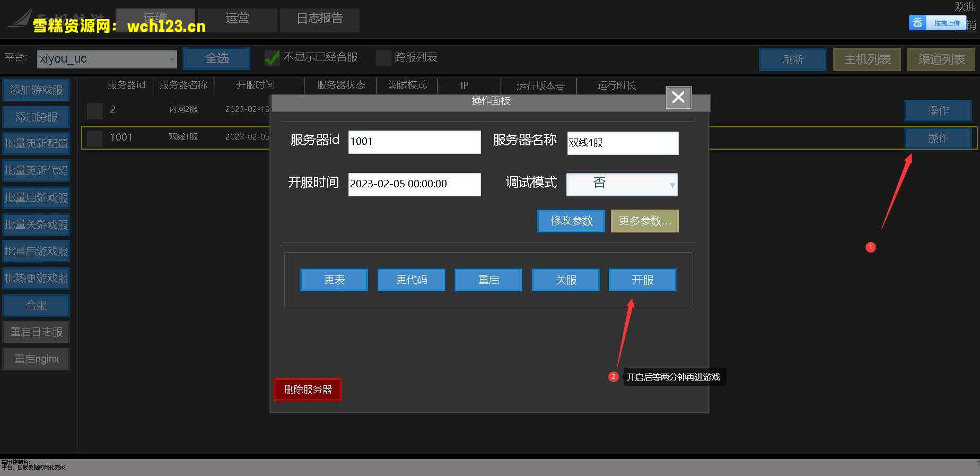This screenshot has width=980, height=476.
Task: Click the 双线1服 server name cell
Action: click(183, 137)
